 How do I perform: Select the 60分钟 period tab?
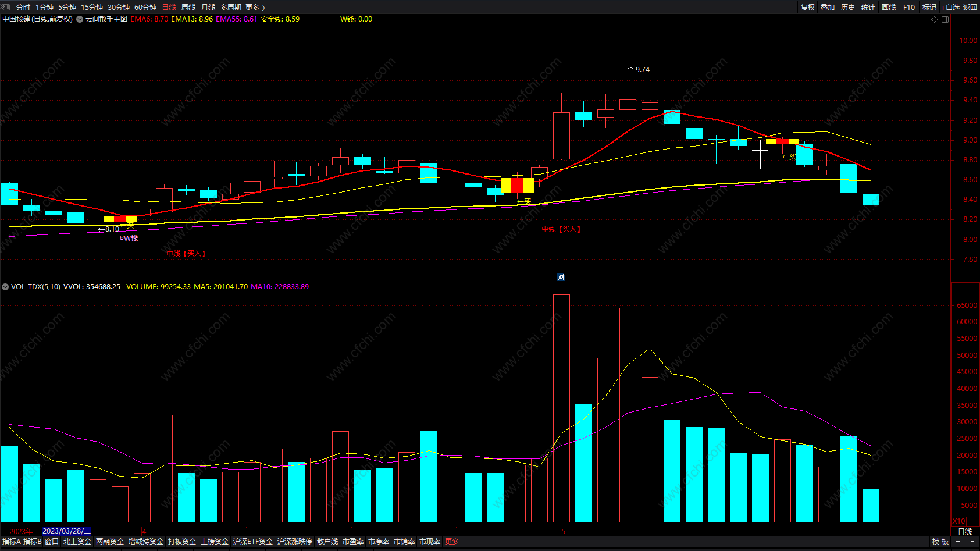click(145, 8)
